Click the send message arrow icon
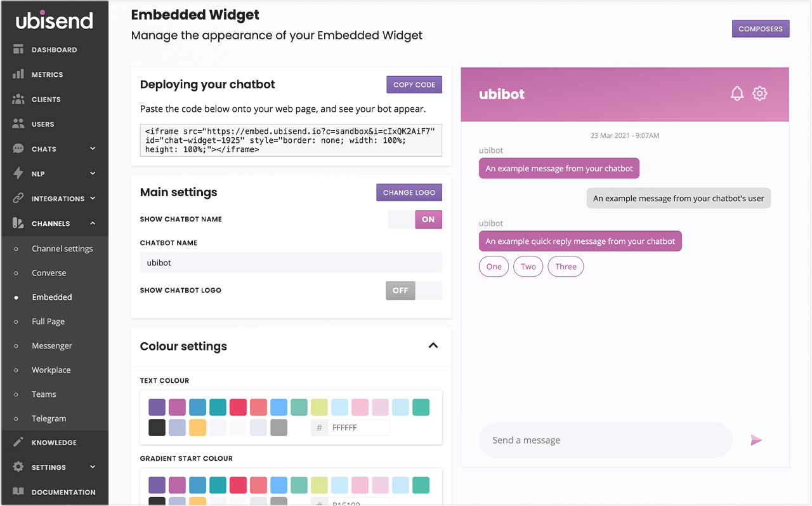This screenshot has width=812, height=506. pos(756,440)
